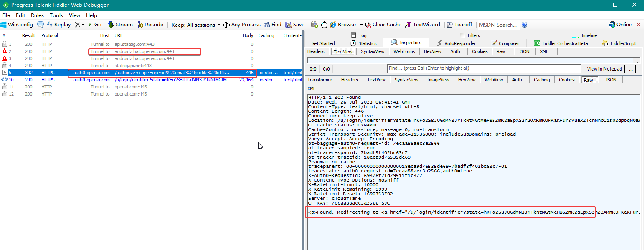Open the Edit menu

click(x=20, y=15)
